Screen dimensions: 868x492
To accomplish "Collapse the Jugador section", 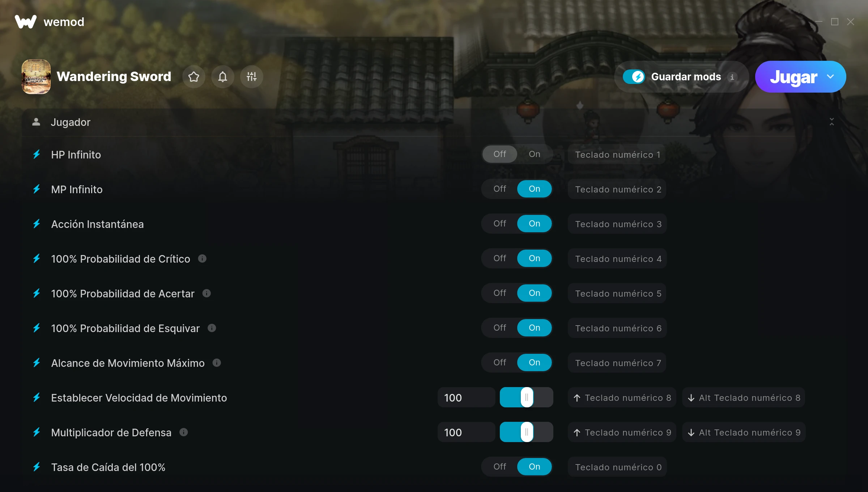I will (832, 122).
